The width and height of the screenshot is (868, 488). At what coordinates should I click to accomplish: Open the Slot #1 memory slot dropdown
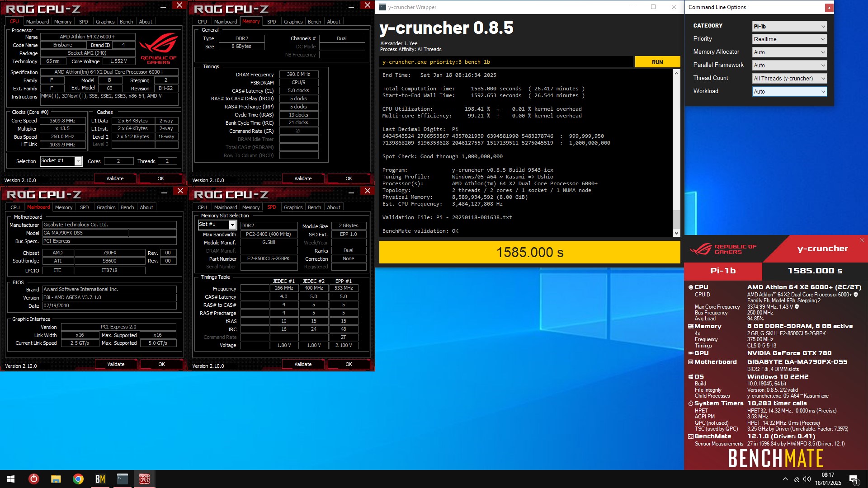217,225
